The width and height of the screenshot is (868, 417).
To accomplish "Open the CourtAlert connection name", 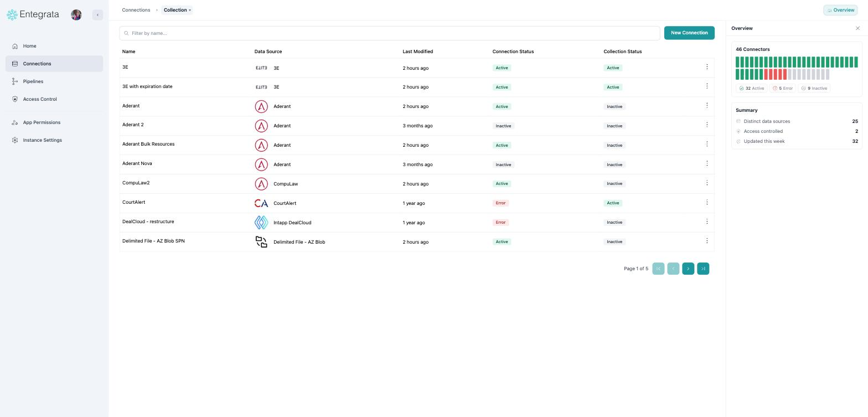I will [133, 202].
